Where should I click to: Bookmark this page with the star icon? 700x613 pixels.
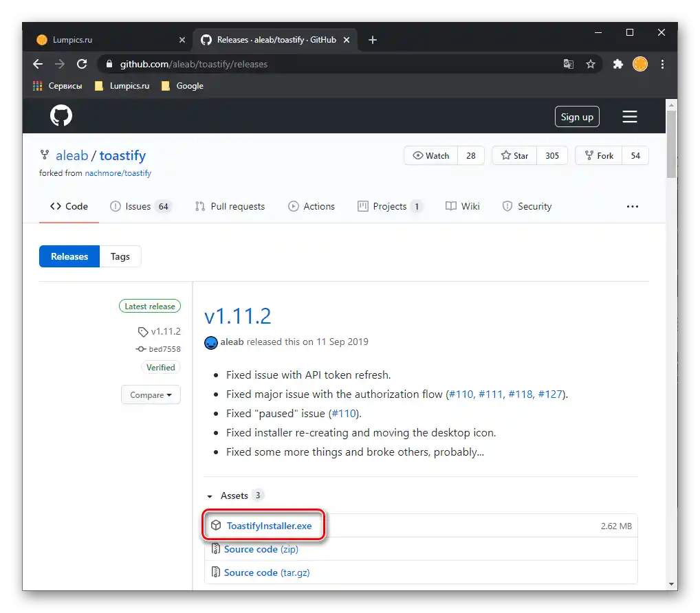click(591, 64)
